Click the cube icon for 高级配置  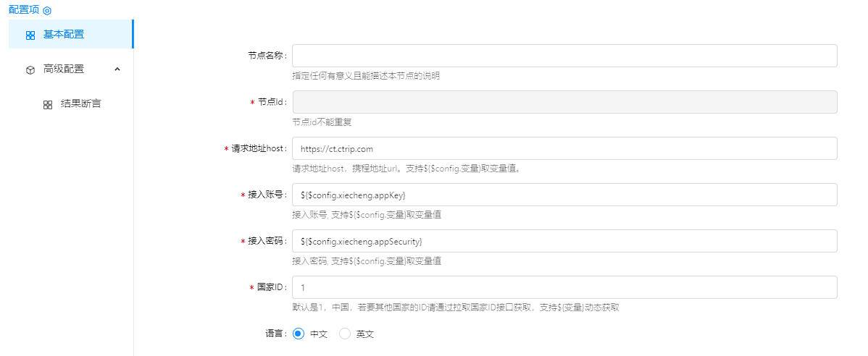[x=30, y=70]
